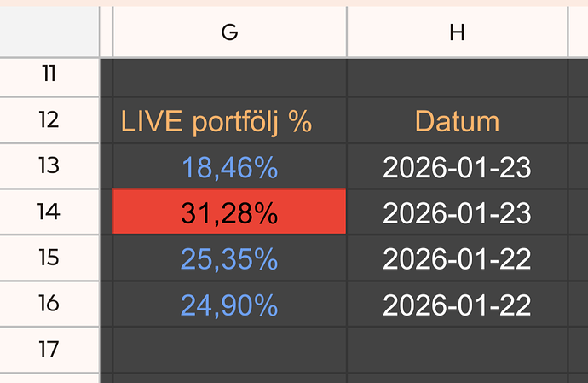This screenshot has height=383, width=588.
Task: Click the LIVE portfölj % header cell
Action: pos(229,120)
